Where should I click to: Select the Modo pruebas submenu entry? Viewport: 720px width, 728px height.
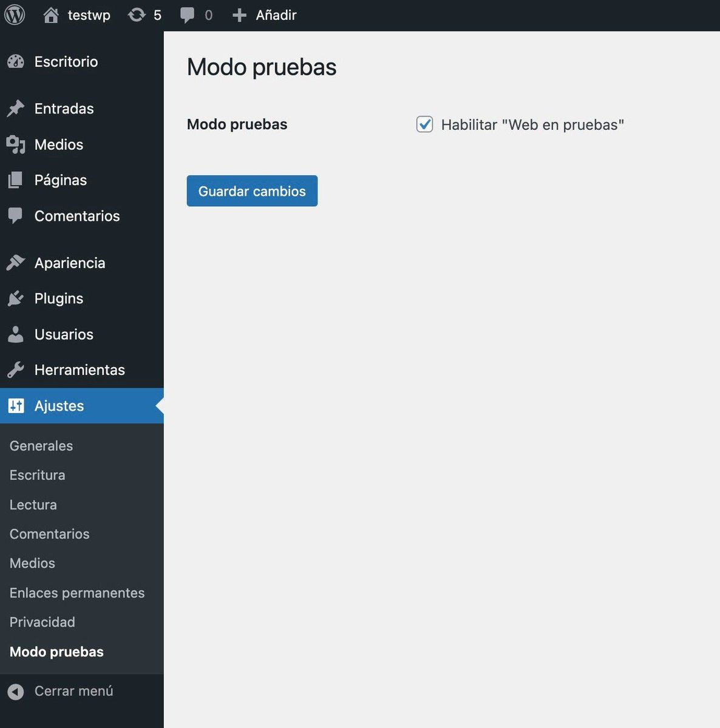point(56,652)
